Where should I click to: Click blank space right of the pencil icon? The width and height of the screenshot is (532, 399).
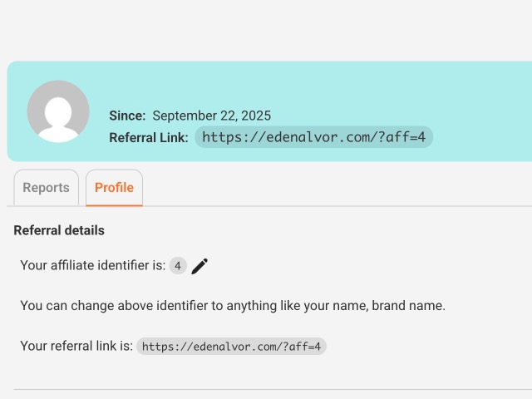(349, 266)
